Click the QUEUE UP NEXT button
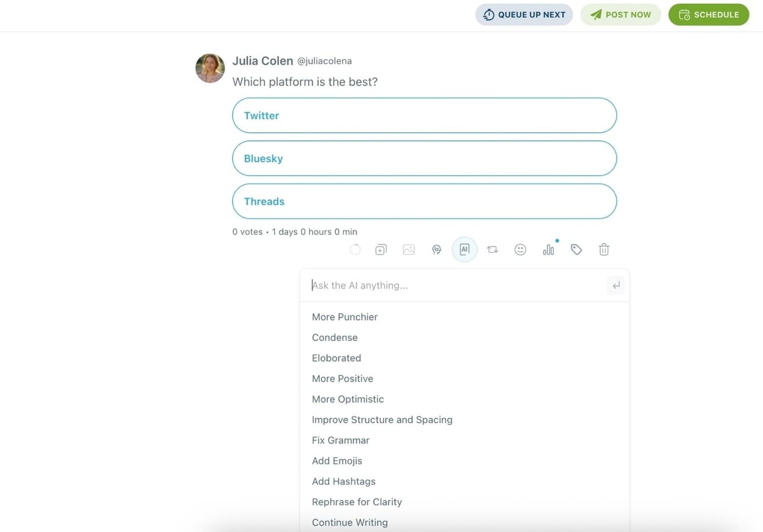Image resolution: width=763 pixels, height=532 pixels. point(524,14)
